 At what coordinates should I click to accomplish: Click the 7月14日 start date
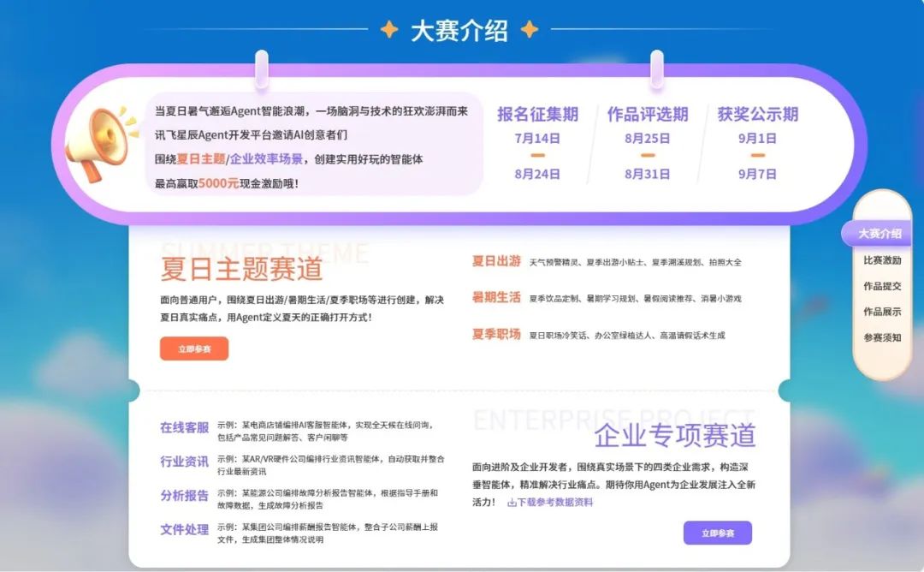536,139
